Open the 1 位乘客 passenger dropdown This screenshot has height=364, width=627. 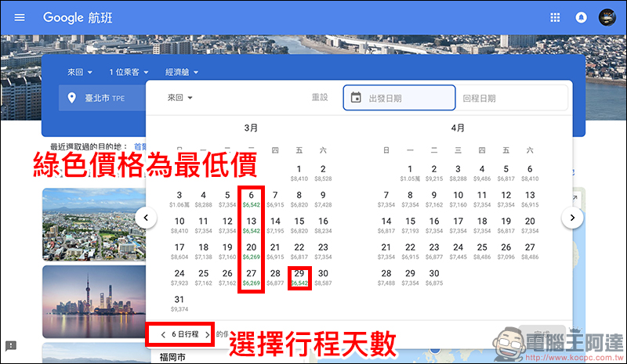click(x=129, y=72)
